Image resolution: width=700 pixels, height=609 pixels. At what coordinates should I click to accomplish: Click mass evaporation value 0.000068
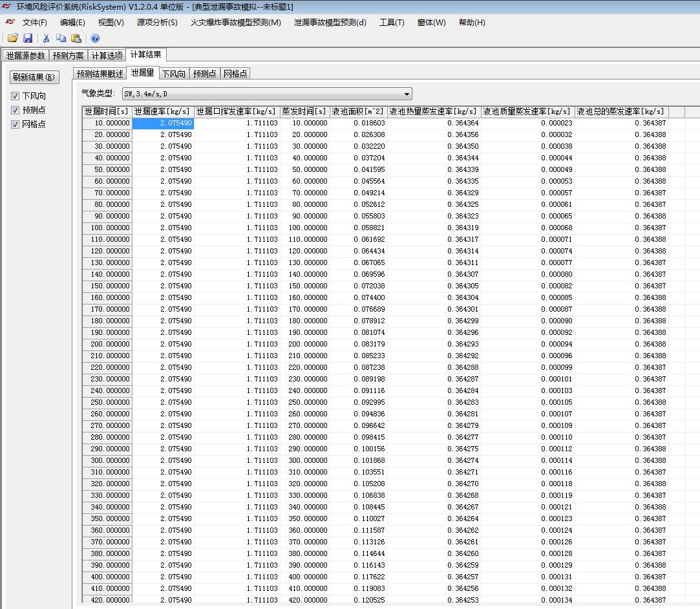[x=527, y=228]
